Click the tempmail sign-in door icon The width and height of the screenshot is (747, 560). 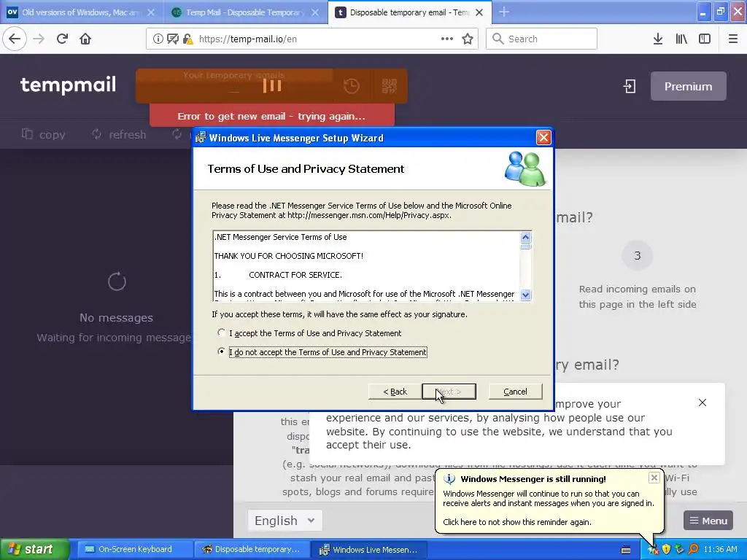pyautogui.click(x=630, y=86)
